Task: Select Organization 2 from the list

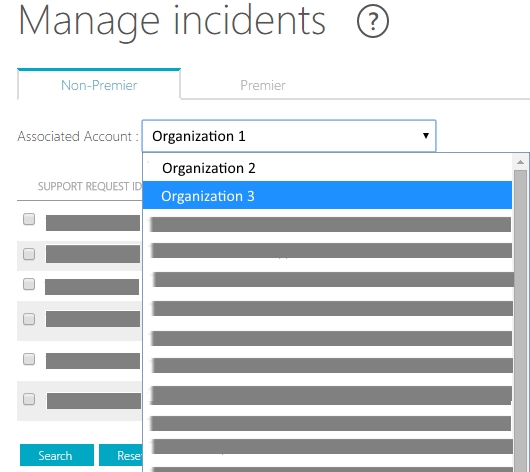Action: click(327, 168)
